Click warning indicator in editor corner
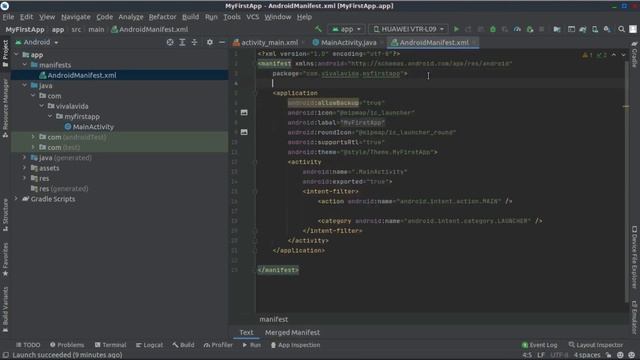Image resolution: width=640 pixels, height=360 pixels. [587, 55]
